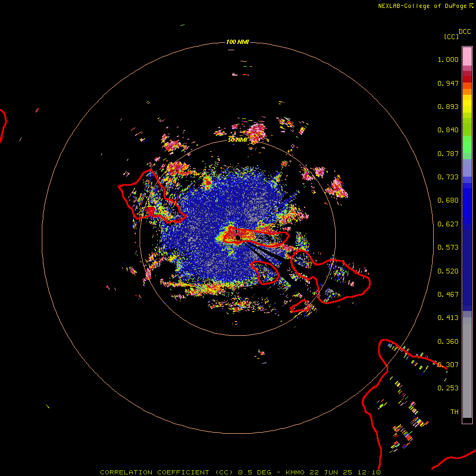Select the 0.893 scale value
This screenshot has height=476, width=476.
pos(448,106)
